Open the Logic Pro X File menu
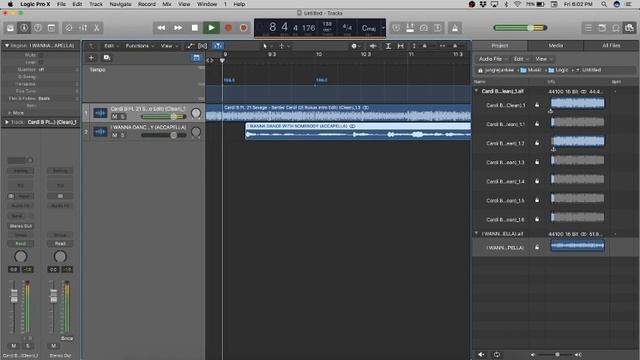640x360 pixels. [61, 4]
